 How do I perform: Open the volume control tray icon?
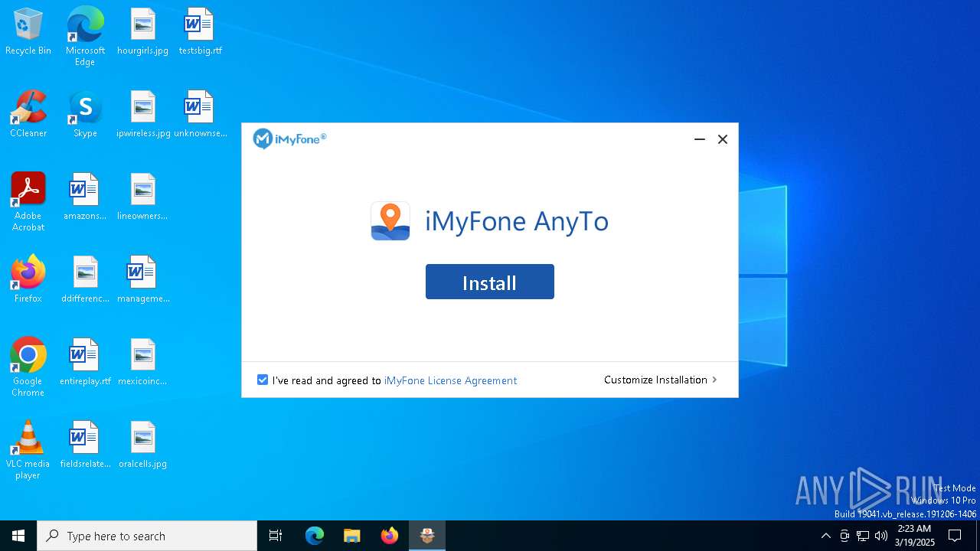(x=881, y=536)
